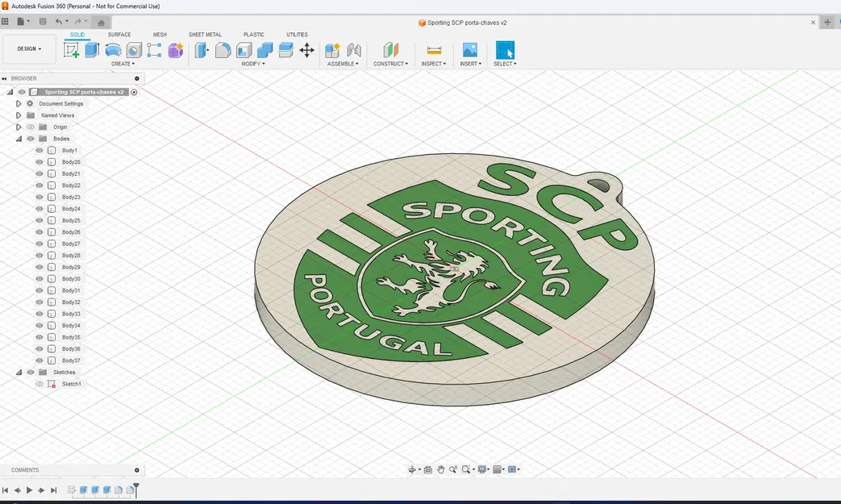841x504 pixels.
Task: Click the Modify menu in toolbar
Action: coord(252,64)
